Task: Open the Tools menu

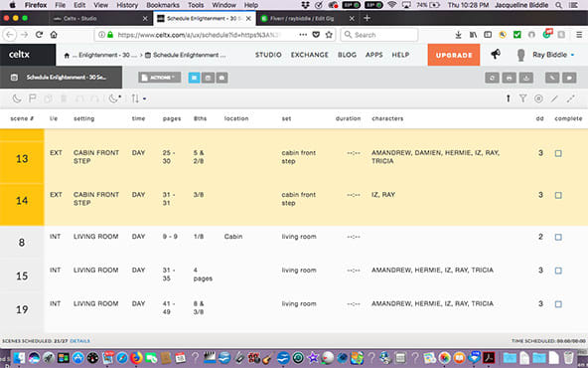Action: tap(196, 5)
